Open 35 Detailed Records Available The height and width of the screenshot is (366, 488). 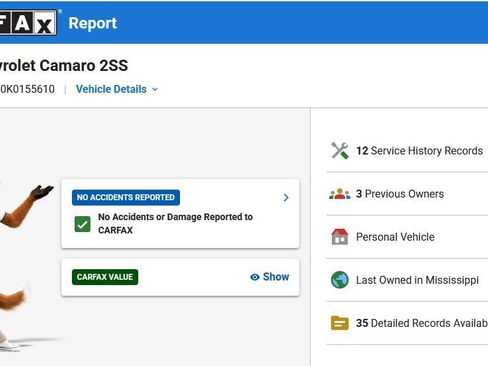point(422,323)
